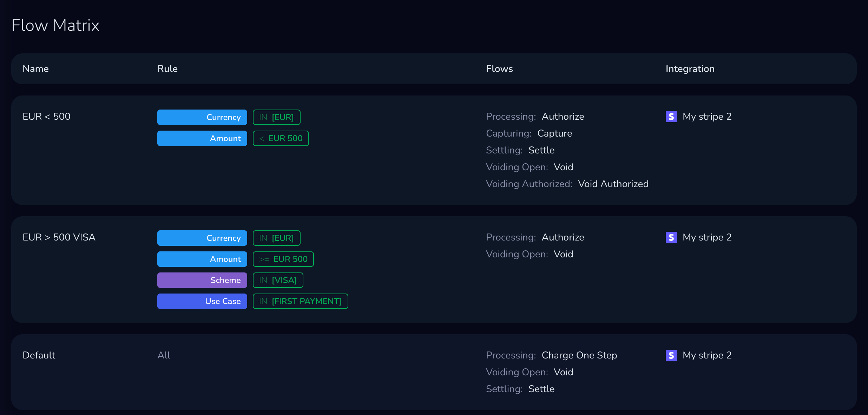Image resolution: width=868 pixels, height=415 pixels.
Task: Click the Name column header
Action: click(35, 69)
